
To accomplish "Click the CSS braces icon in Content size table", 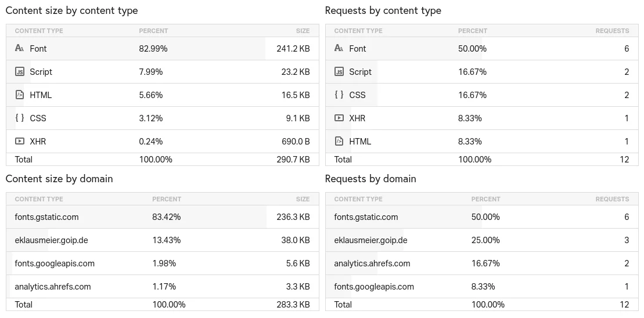I will (20, 118).
